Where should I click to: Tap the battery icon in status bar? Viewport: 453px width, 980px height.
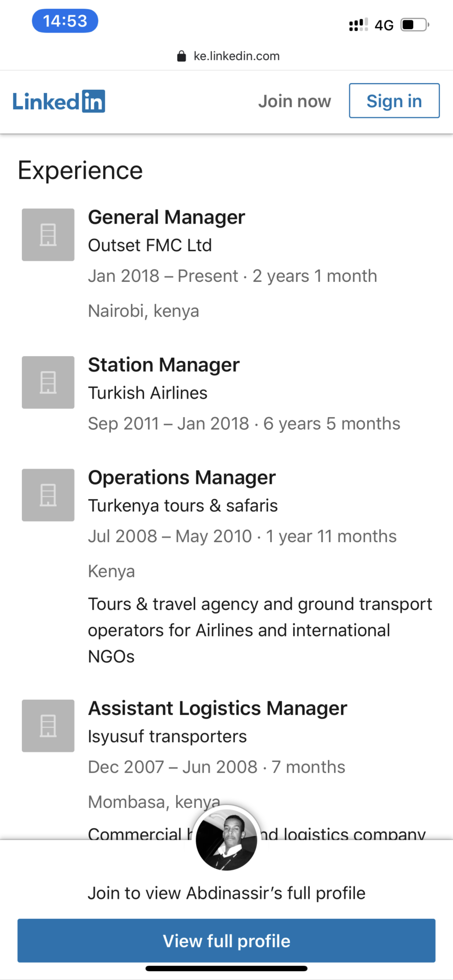tap(414, 24)
